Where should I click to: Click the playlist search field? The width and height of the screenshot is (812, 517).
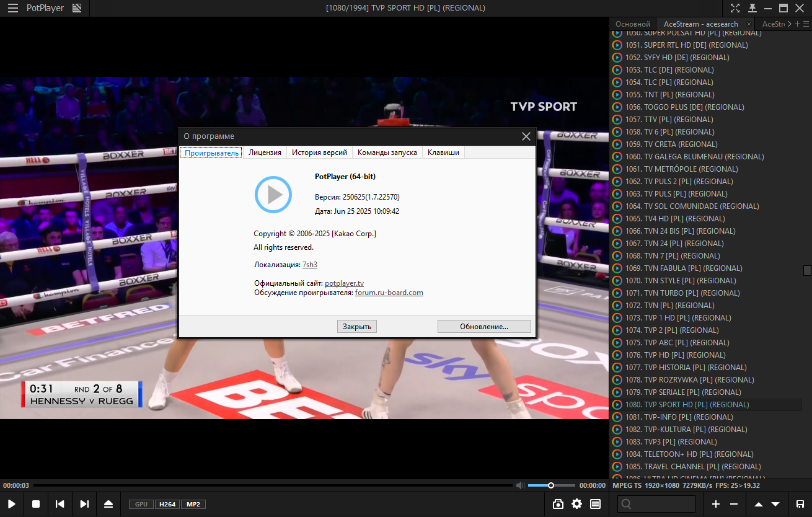[x=656, y=504]
